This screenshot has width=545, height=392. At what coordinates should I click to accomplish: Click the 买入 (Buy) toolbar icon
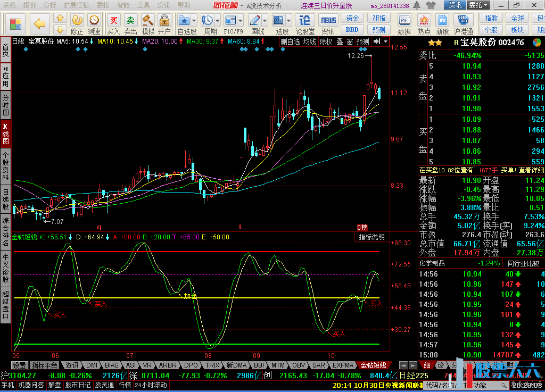(x=113, y=23)
